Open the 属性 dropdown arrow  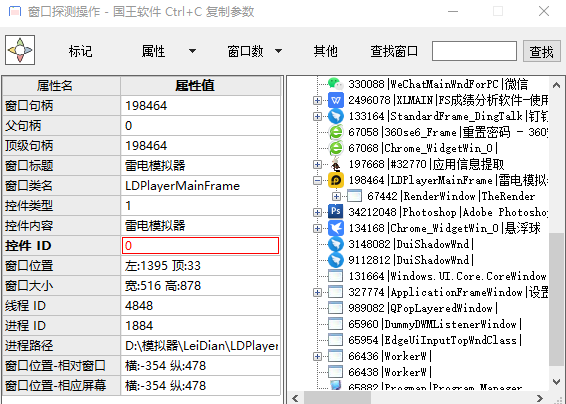click(x=193, y=51)
